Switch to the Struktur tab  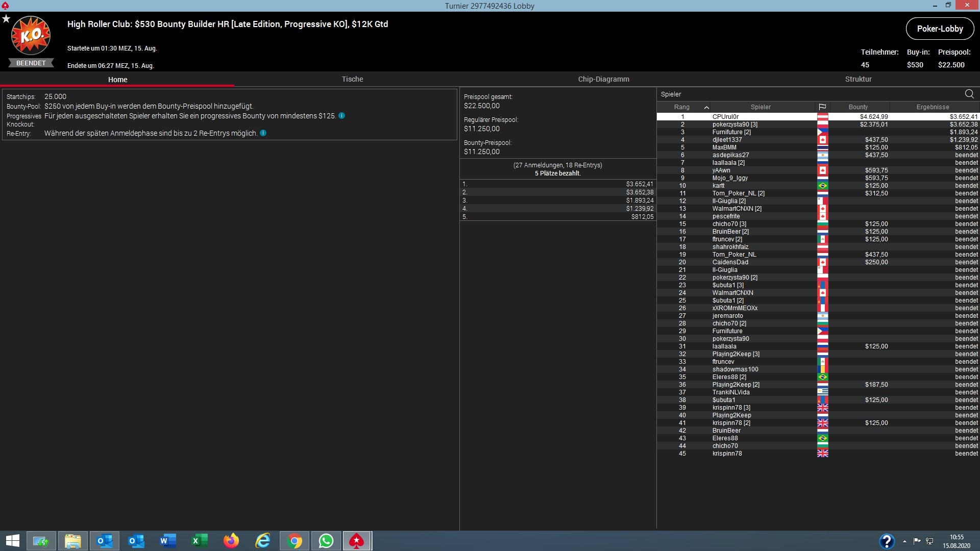click(x=858, y=79)
